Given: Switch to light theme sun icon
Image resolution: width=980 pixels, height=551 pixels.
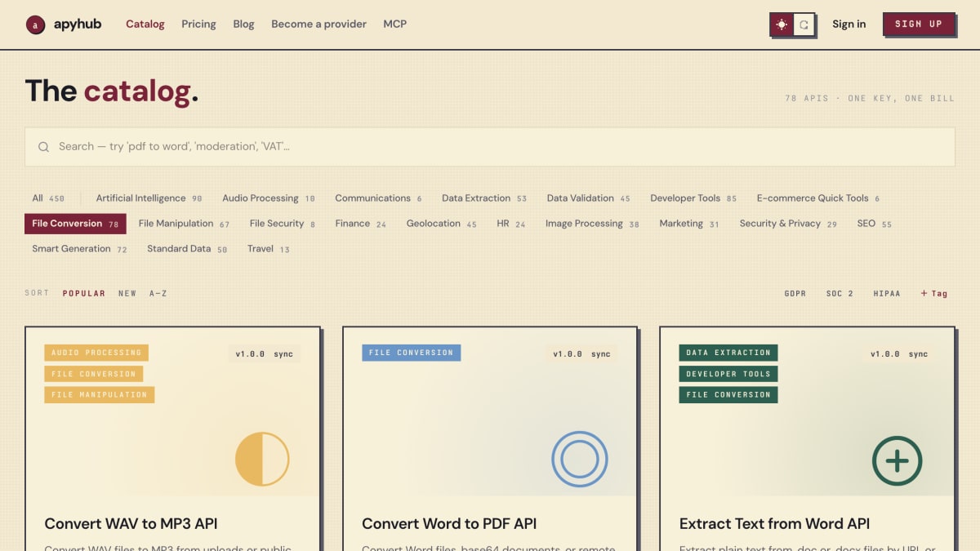Looking at the screenshot, I should click(782, 24).
